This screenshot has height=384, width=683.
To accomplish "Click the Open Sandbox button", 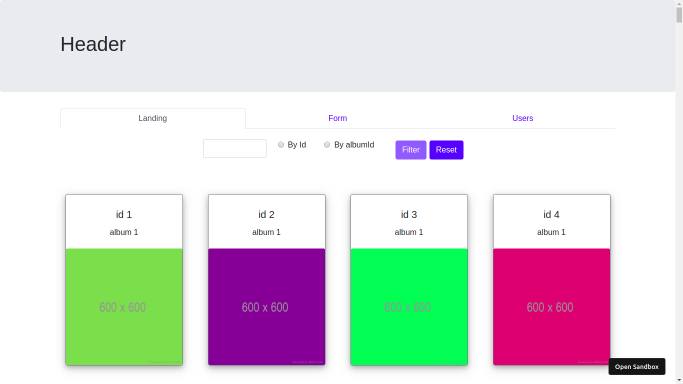I will 637,367.
